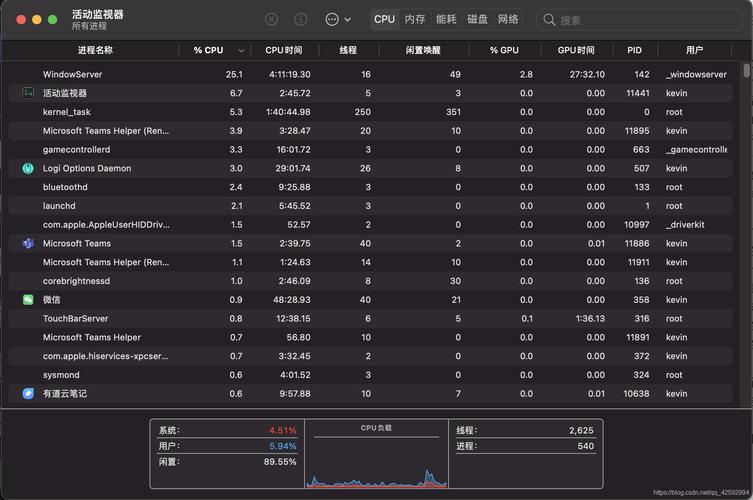This screenshot has height=500, width=753.
Task: Select the CPU tab
Action: pos(384,19)
